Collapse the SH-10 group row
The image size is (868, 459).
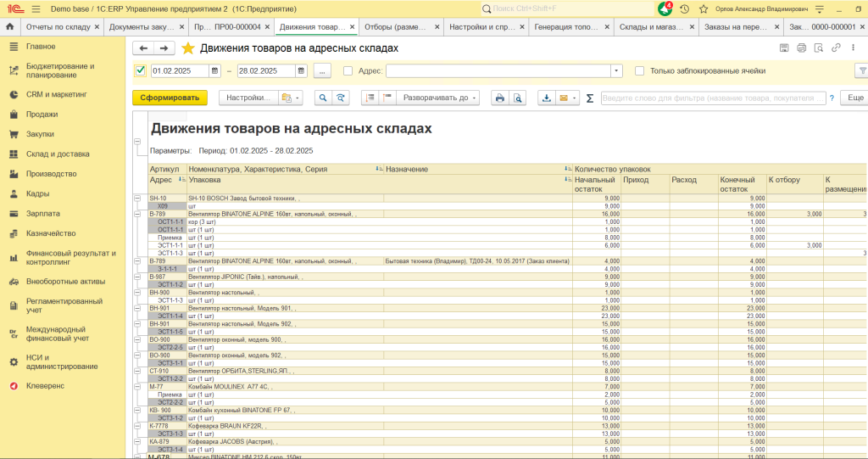[x=137, y=198]
